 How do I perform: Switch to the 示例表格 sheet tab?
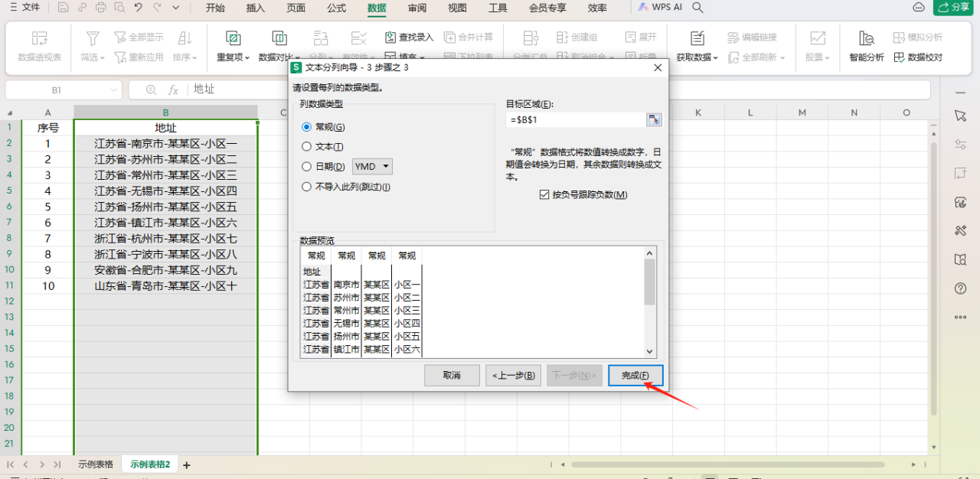coord(96,464)
